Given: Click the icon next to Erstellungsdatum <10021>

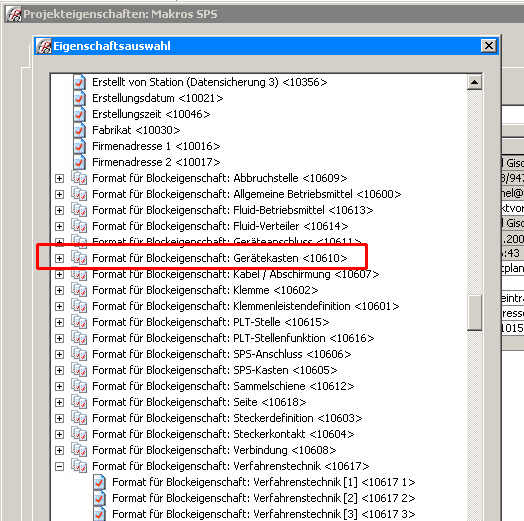Looking at the screenshot, I should click(79, 98).
